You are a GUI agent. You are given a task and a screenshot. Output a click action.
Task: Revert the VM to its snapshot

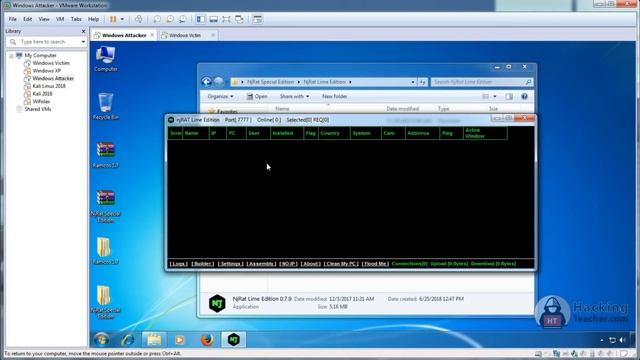pos(170,19)
